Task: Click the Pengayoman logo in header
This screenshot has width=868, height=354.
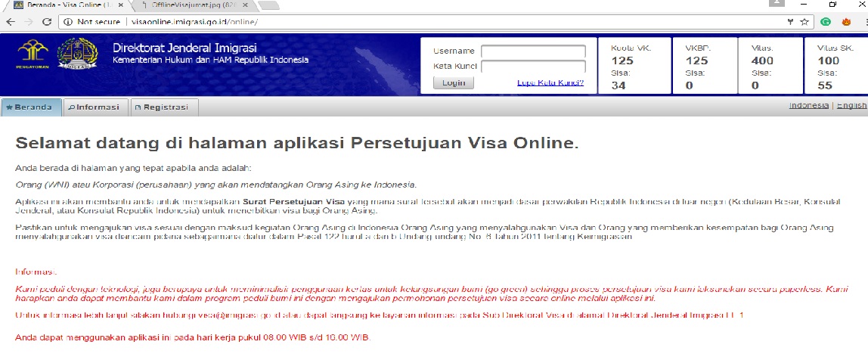Action: tap(33, 55)
